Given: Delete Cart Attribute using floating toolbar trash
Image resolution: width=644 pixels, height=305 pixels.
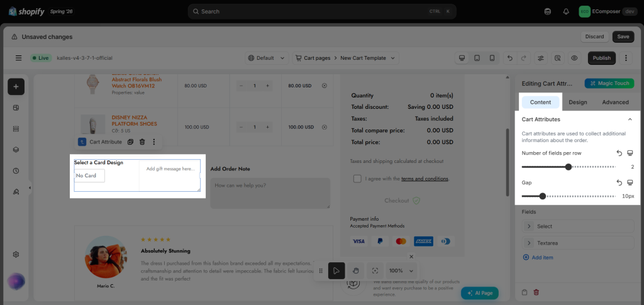Looking at the screenshot, I should (142, 141).
